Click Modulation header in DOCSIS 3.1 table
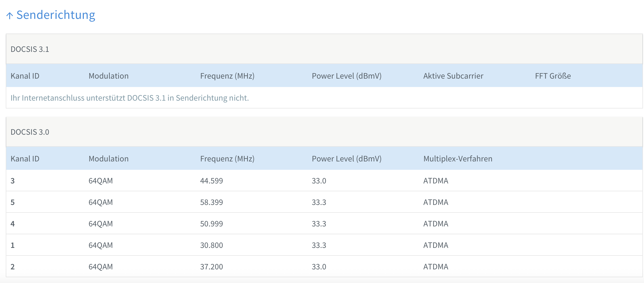Screen dimensions: 644x283 [x=108, y=76]
